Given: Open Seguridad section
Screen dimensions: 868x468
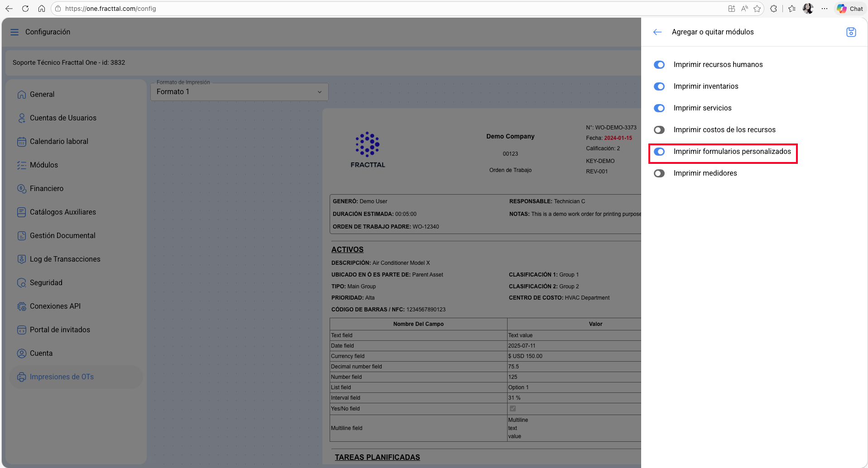Looking at the screenshot, I should 76,283.
